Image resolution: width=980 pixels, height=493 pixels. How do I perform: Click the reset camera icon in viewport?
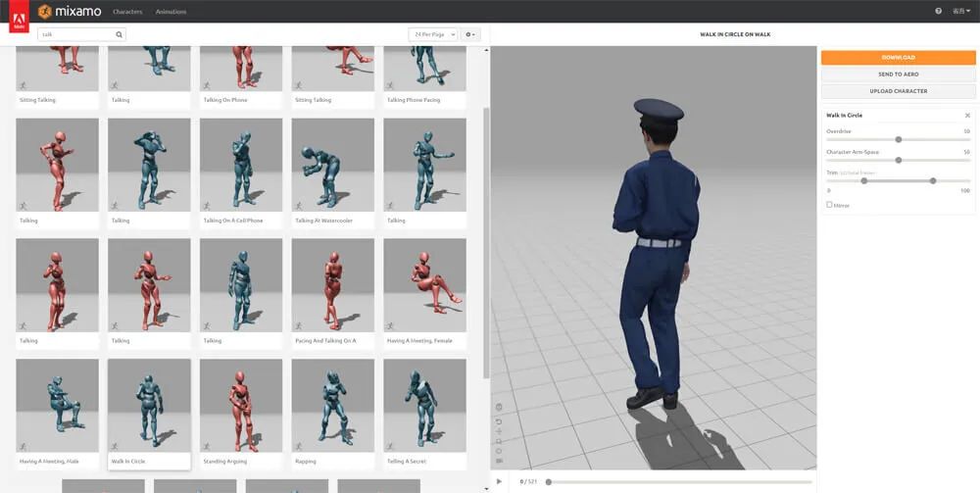(499, 419)
